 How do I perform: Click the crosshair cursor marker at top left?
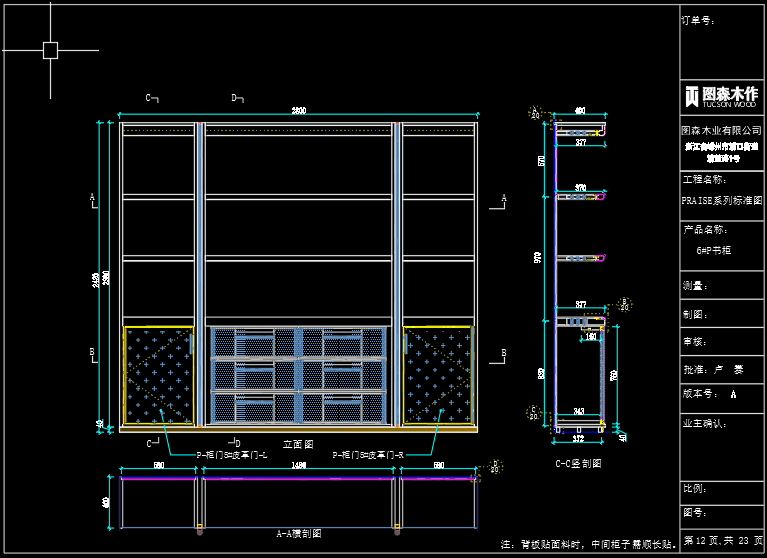click(x=50, y=50)
